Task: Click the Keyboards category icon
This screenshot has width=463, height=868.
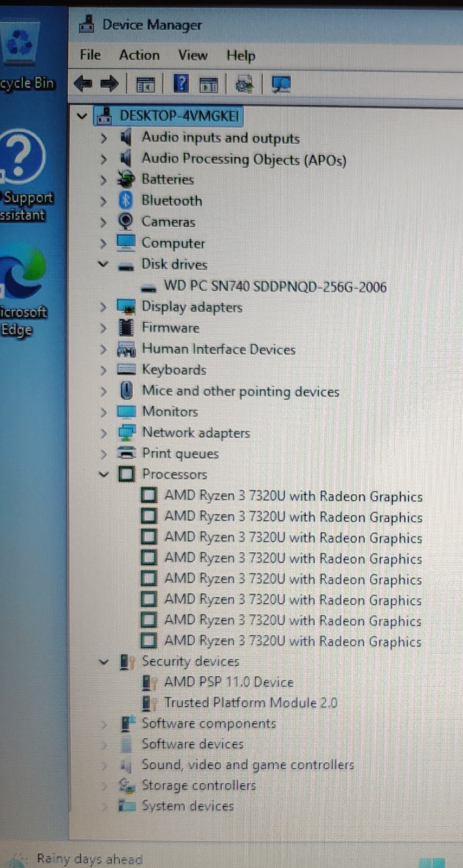Action: (x=126, y=369)
